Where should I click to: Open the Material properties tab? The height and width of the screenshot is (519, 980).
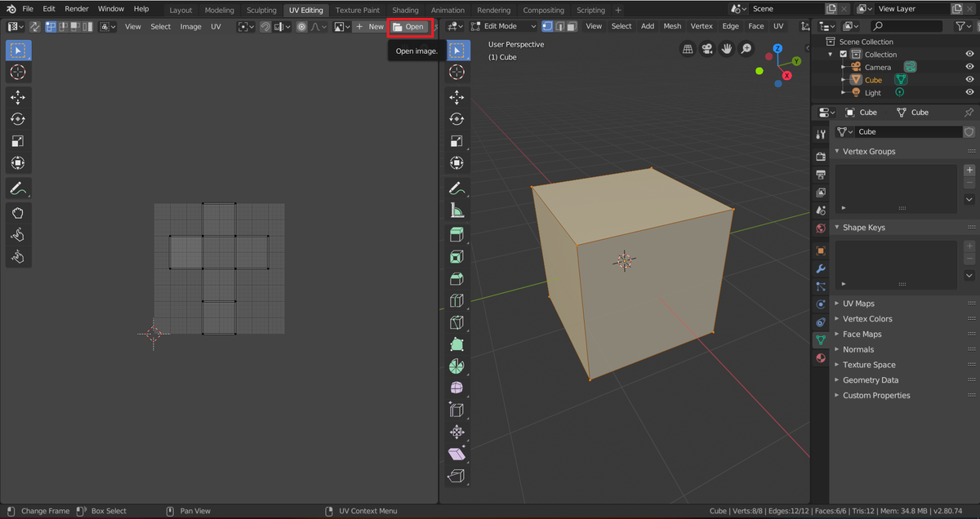click(x=821, y=358)
